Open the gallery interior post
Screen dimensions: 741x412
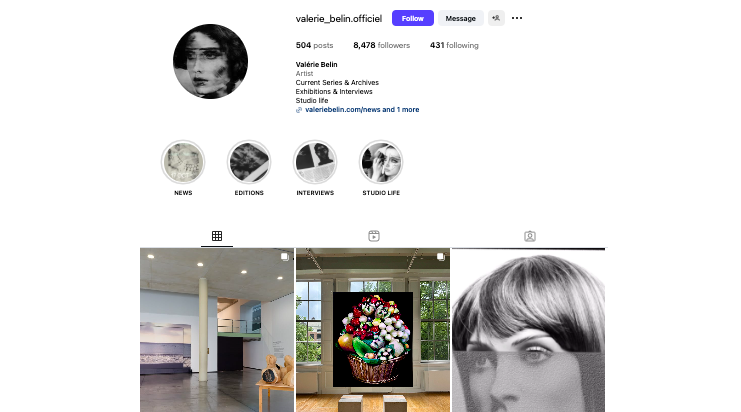coord(217,330)
